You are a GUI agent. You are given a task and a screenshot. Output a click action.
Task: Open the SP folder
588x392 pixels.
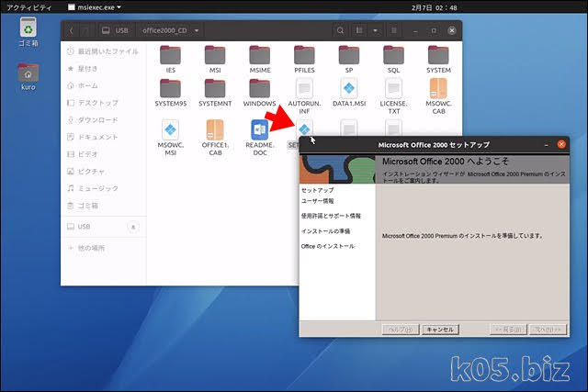(x=349, y=59)
